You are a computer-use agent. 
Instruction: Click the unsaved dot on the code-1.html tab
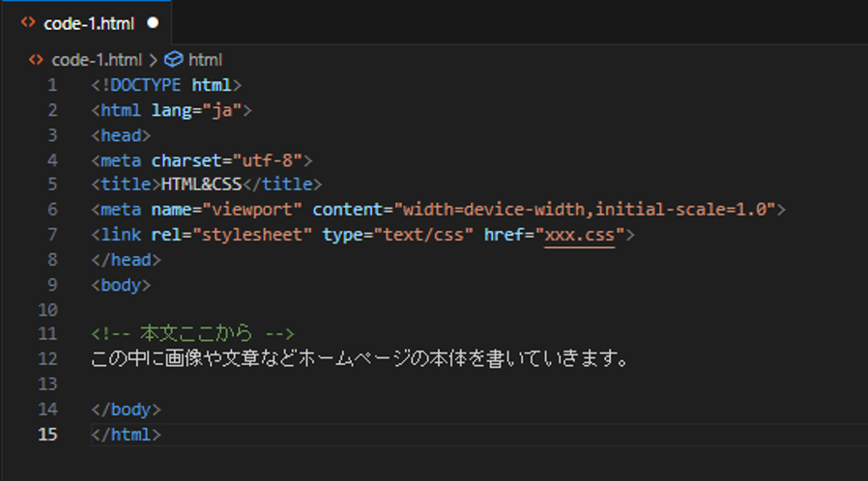153,23
